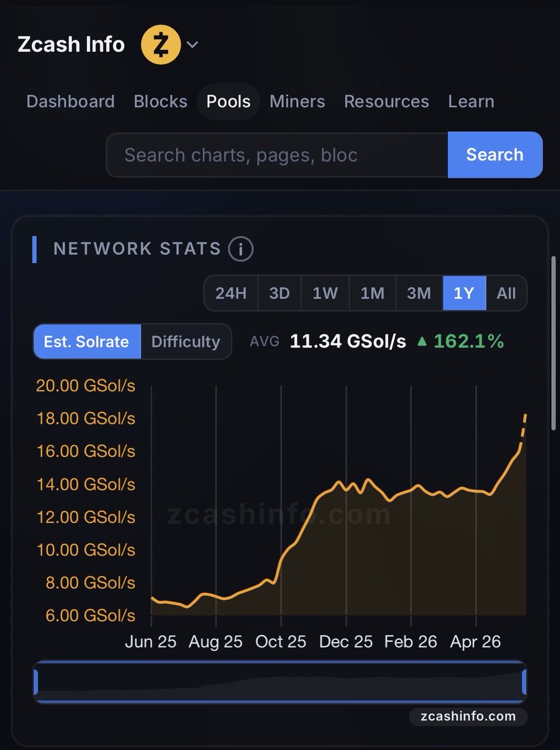Open the Dashboard nav item
The height and width of the screenshot is (750, 560).
click(71, 101)
